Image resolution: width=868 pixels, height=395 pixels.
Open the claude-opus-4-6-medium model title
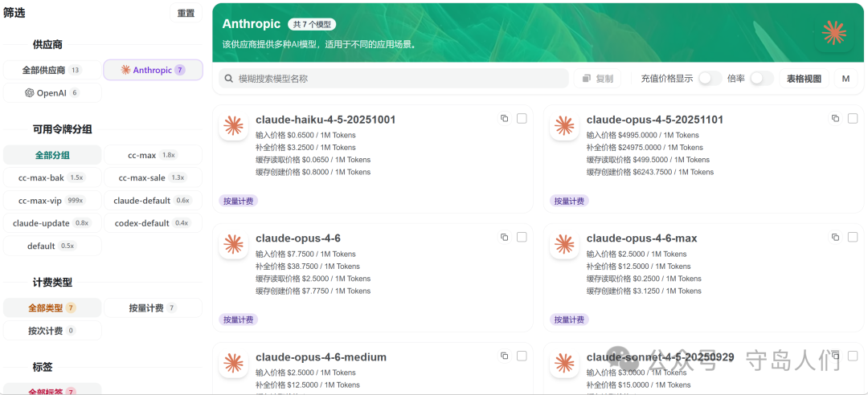point(321,356)
